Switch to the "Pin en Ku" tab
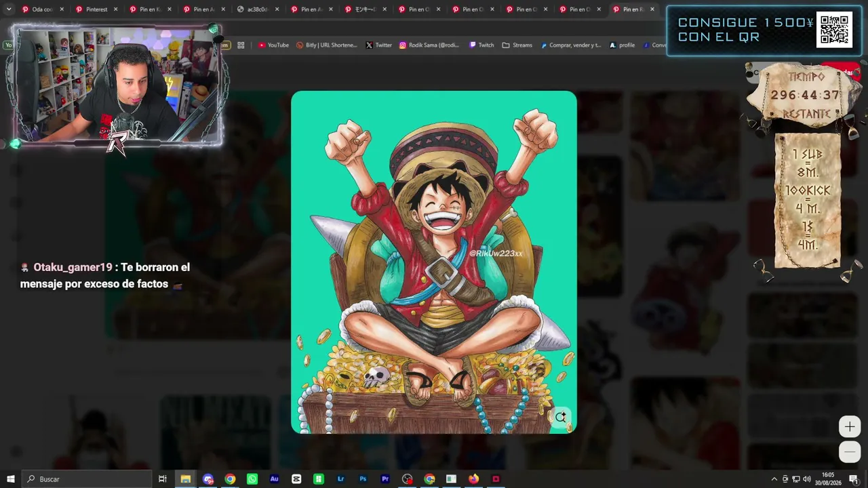 tap(150, 9)
